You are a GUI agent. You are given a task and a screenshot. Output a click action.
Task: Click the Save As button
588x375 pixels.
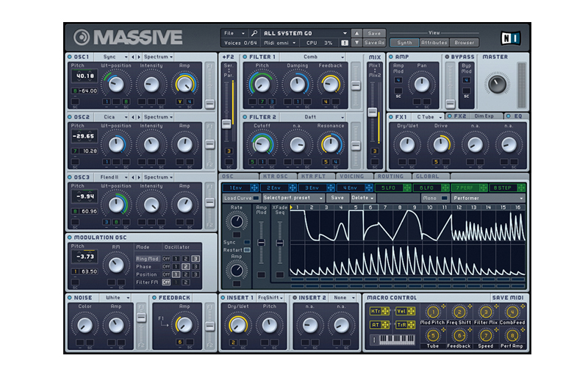click(374, 43)
